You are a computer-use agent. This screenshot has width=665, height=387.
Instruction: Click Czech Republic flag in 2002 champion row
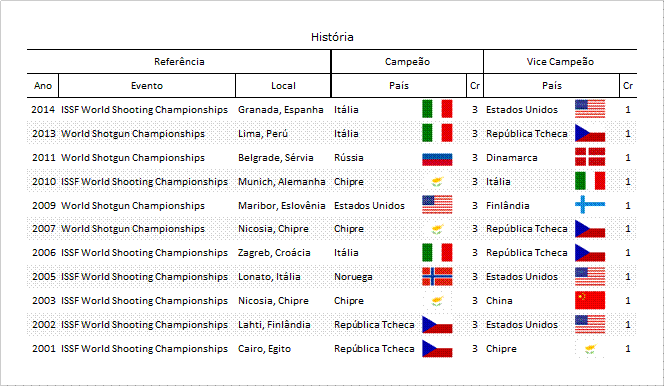click(437, 325)
